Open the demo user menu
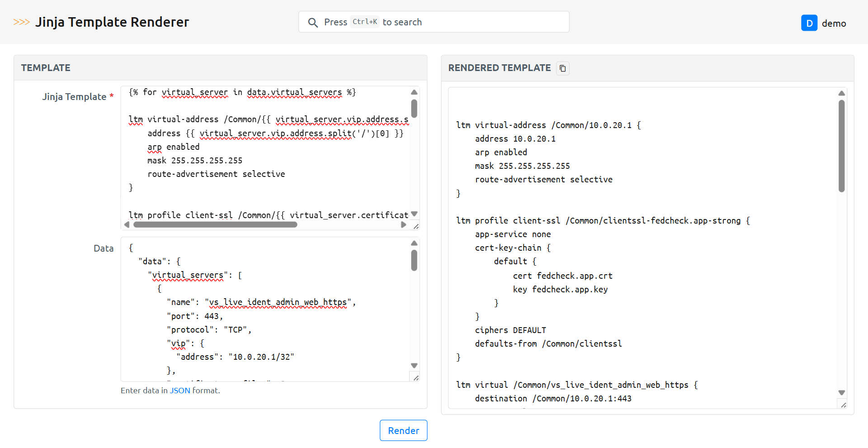The height and width of the screenshot is (448, 868). click(x=833, y=24)
